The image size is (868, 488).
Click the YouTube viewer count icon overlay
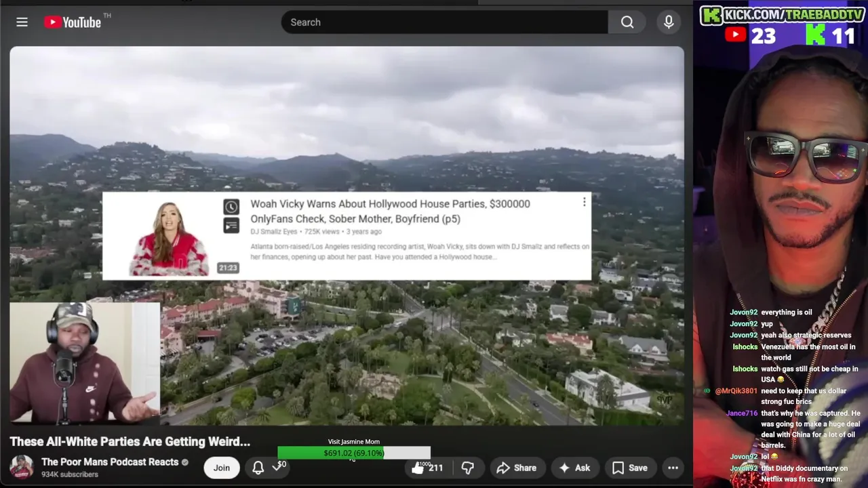click(736, 35)
